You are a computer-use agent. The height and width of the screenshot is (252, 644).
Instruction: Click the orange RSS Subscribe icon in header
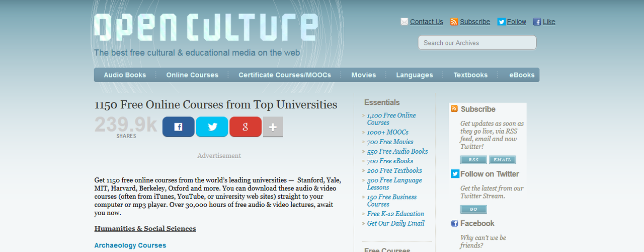pyautogui.click(x=454, y=22)
